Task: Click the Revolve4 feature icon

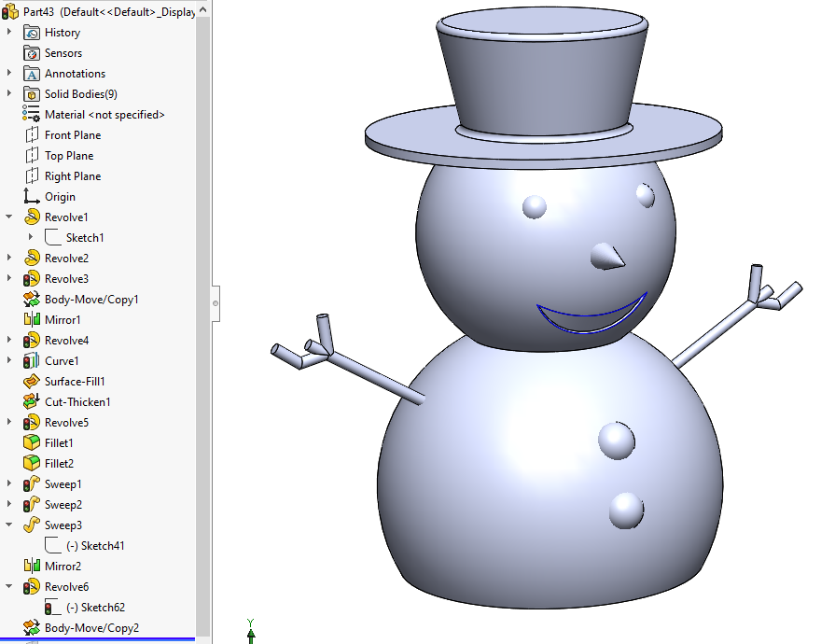Action: click(x=32, y=341)
